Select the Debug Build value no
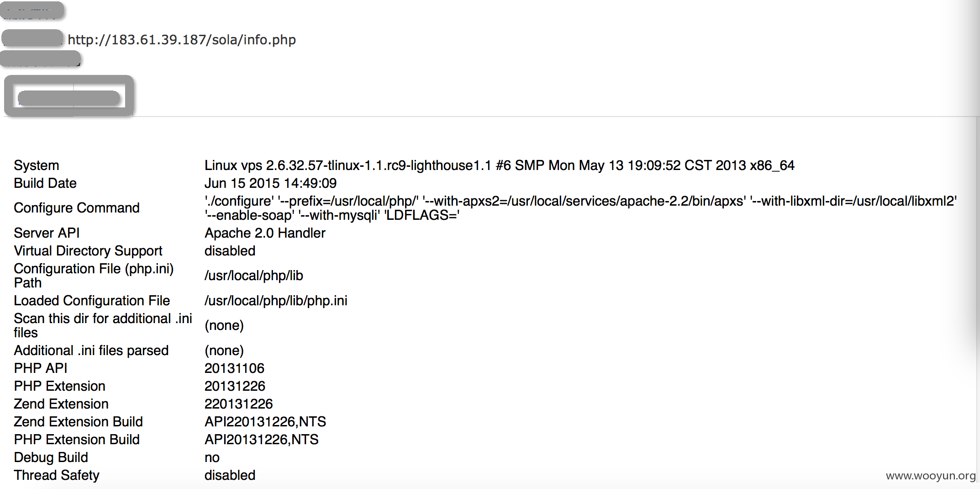 (212, 457)
